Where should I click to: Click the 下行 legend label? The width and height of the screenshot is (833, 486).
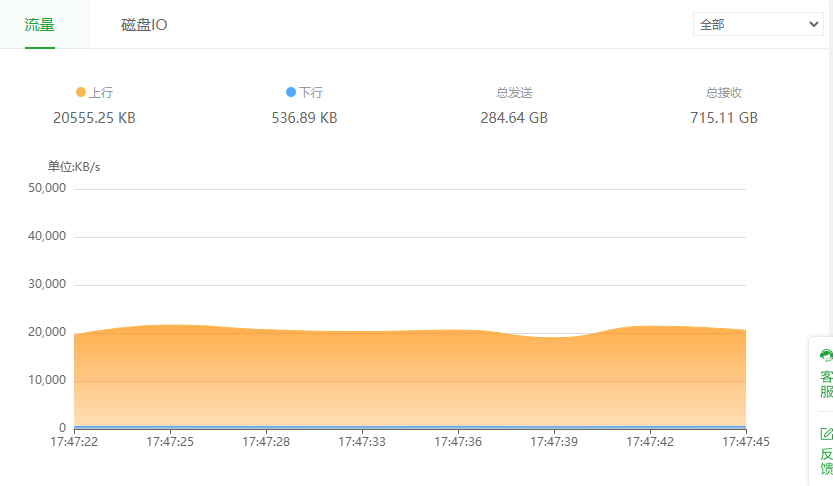(x=311, y=92)
